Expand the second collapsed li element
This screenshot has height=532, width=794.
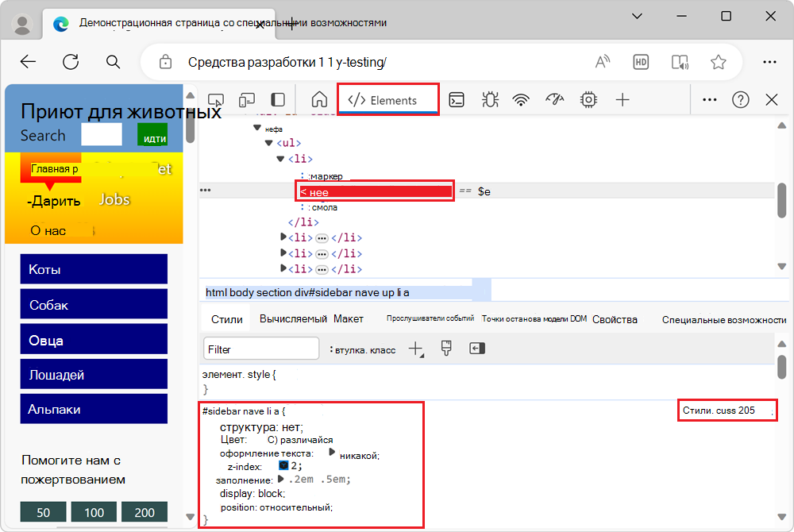click(283, 253)
